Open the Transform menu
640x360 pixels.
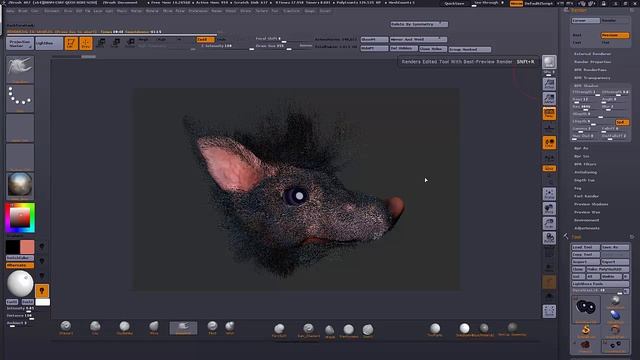[x=291, y=11]
